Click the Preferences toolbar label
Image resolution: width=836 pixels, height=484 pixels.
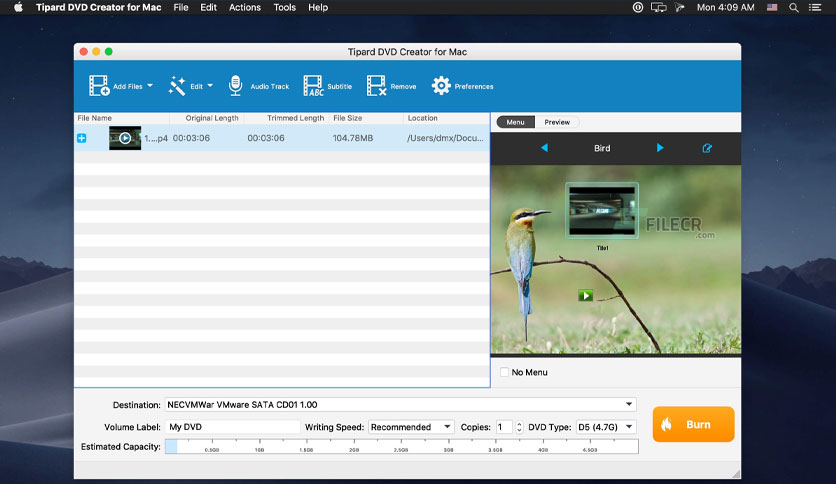click(x=474, y=86)
